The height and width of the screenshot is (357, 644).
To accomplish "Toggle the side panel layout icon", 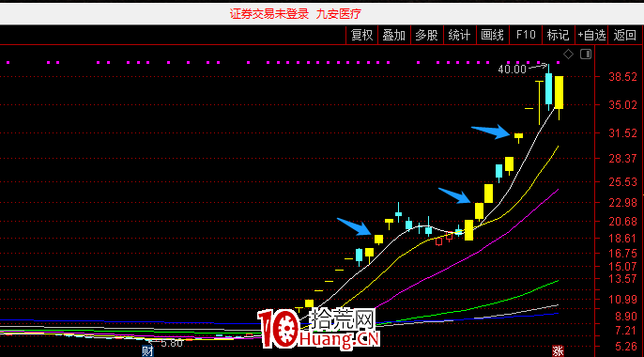I will 586,54.
